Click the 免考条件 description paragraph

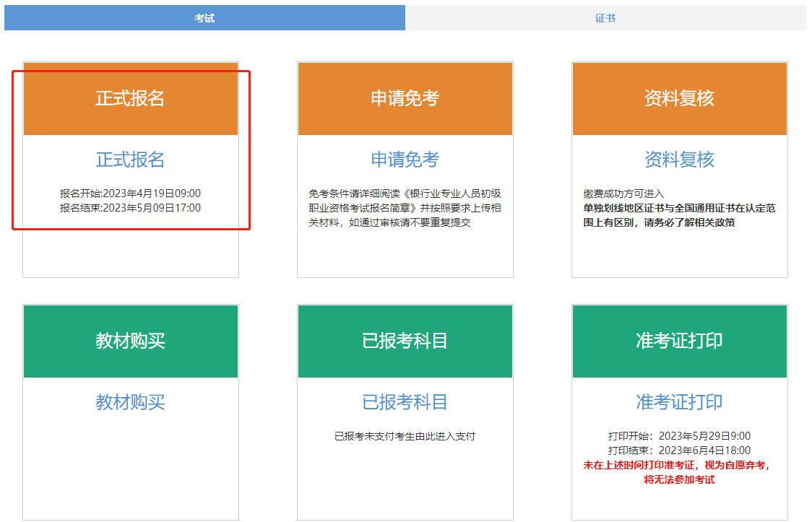click(x=405, y=208)
